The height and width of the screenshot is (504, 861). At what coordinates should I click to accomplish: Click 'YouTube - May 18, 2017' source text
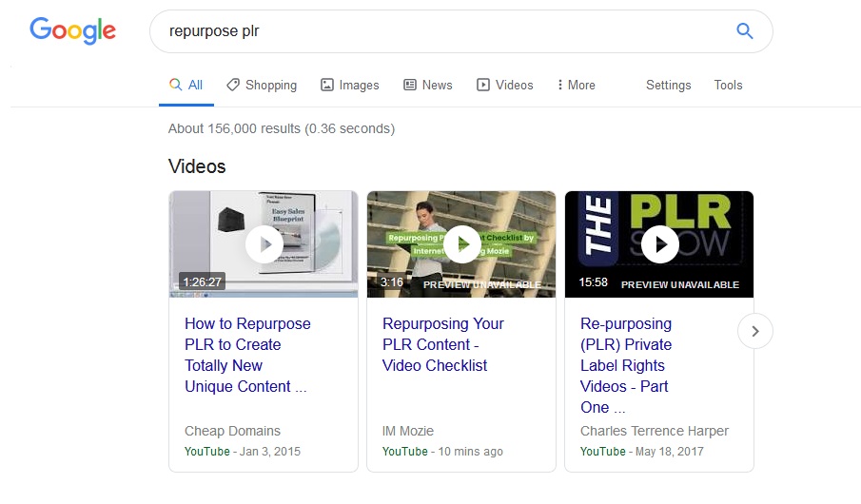(642, 452)
